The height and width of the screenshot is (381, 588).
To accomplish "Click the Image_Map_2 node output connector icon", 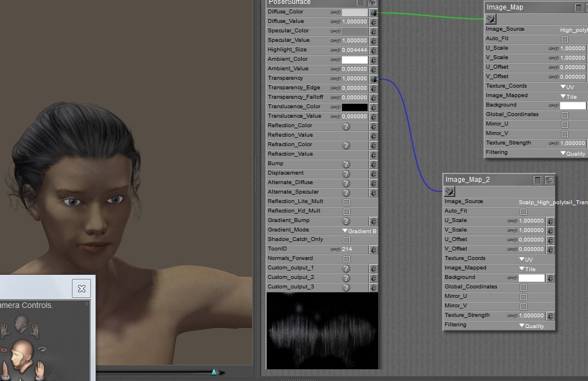I will point(450,191).
